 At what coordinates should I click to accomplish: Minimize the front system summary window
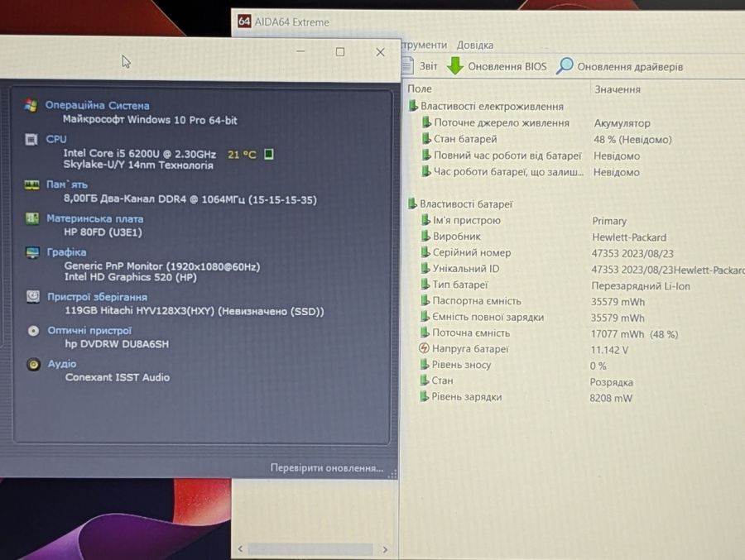coord(300,51)
